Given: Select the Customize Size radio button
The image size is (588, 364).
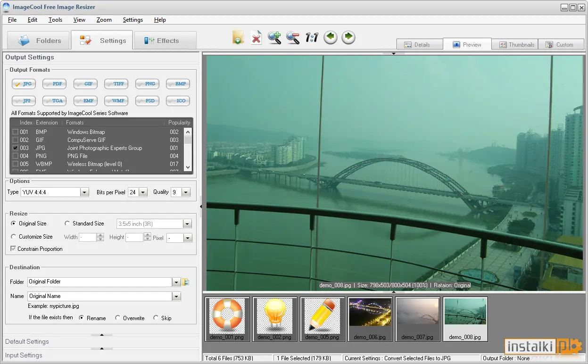Looking at the screenshot, I should [x=14, y=237].
